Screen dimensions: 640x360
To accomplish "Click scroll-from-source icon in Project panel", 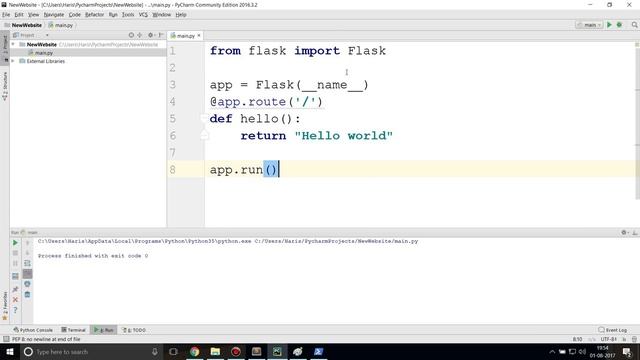I will [131, 35].
